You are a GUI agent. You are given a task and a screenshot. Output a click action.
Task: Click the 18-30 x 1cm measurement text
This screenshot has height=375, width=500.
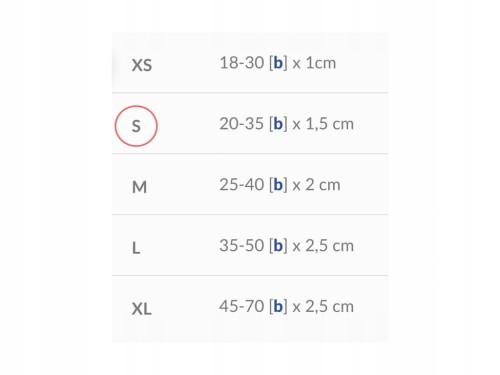[x=277, y=63]
